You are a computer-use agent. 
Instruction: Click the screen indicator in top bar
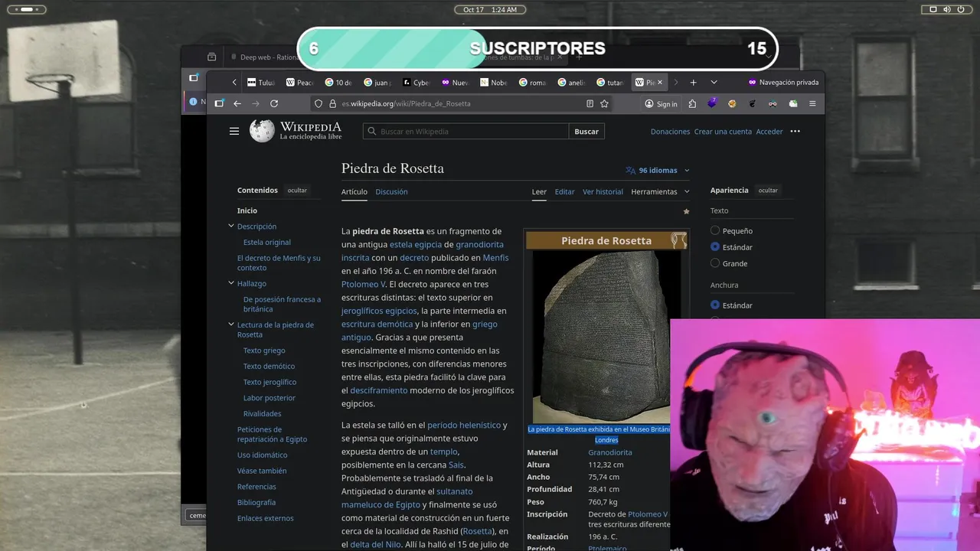coord(933,9)
